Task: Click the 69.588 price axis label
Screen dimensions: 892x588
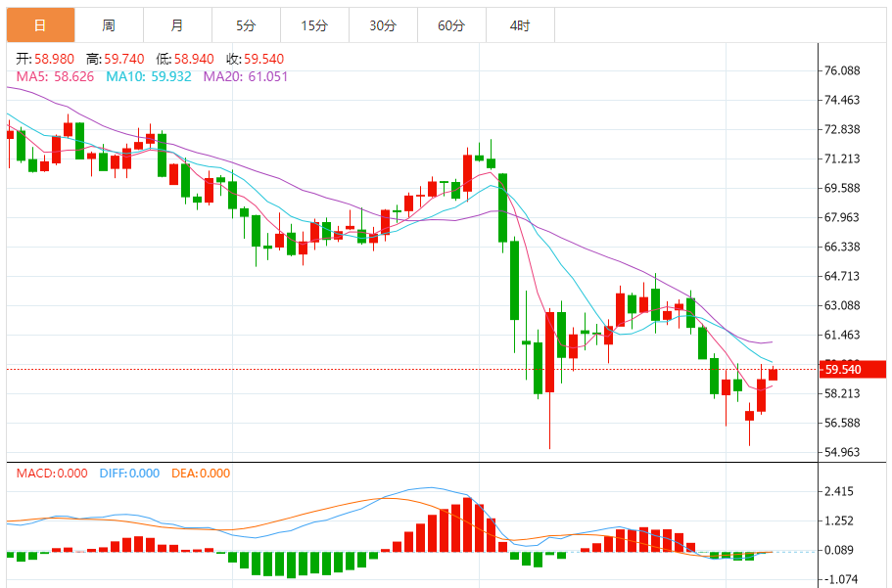Action: (x=842, y=188)
